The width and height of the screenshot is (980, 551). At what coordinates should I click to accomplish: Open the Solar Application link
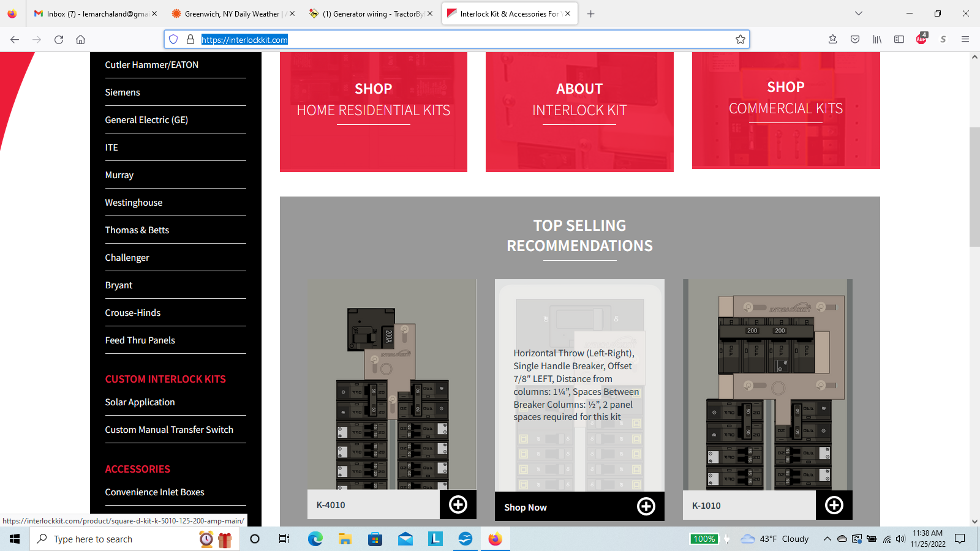click(x=140, y=402)
